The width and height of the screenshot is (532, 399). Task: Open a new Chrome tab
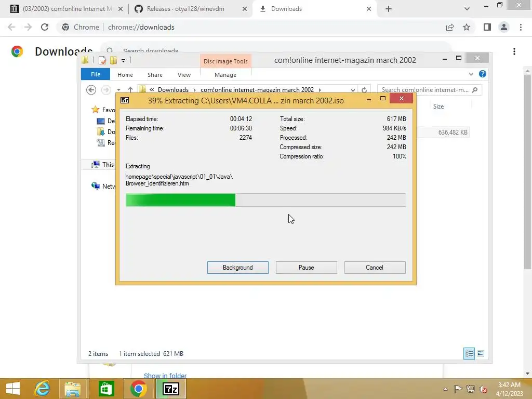click(x=389, y=9)
